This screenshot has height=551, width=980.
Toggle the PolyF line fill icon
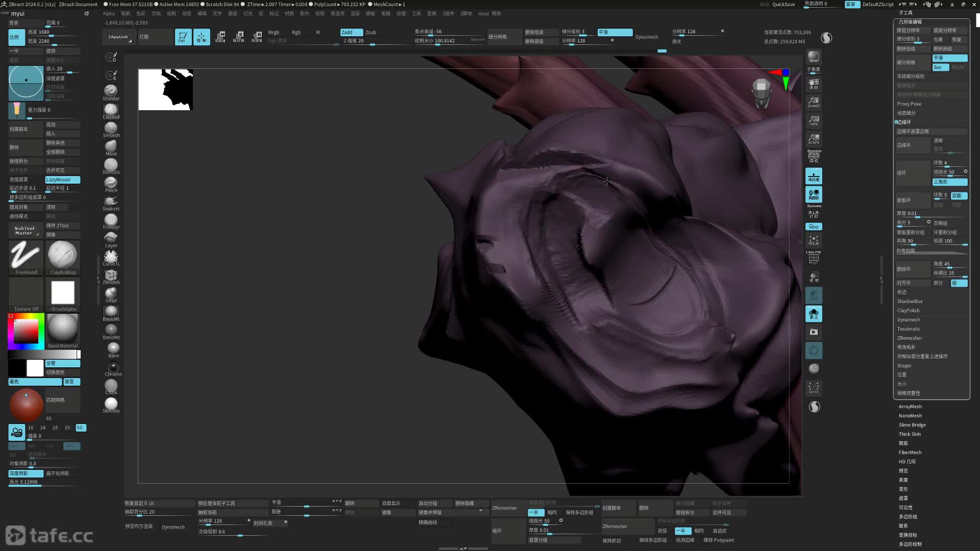pos(814,257)
